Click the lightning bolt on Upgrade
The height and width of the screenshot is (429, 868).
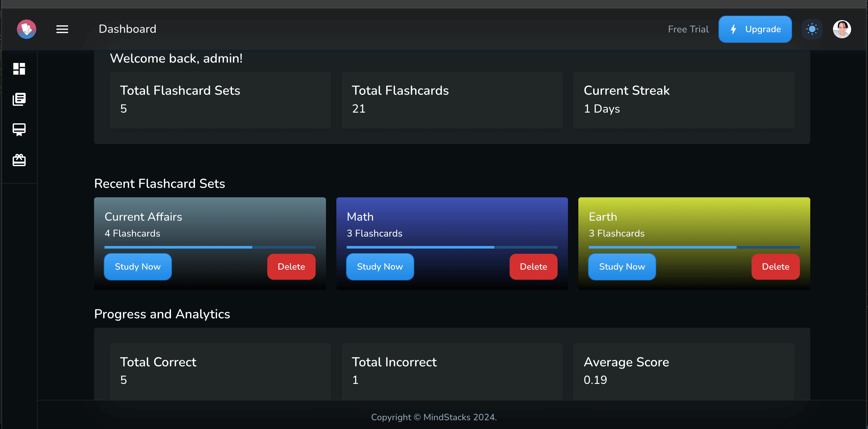tap(733, 29)
